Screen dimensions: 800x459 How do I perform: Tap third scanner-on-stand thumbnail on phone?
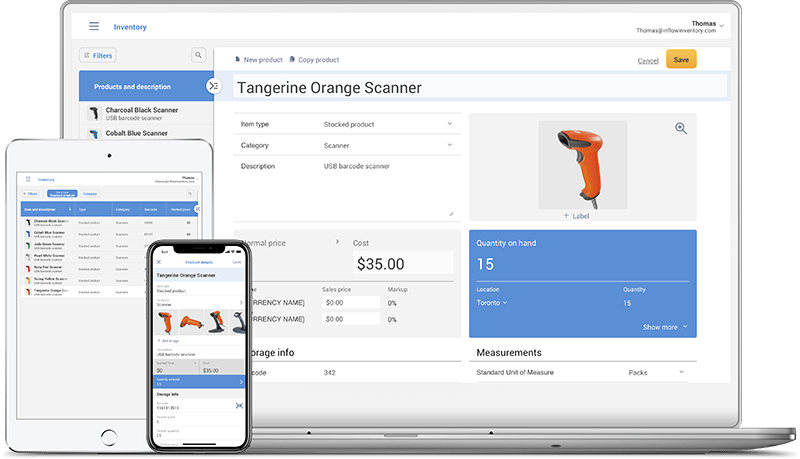pyautogui.click(x=217, y=322)
